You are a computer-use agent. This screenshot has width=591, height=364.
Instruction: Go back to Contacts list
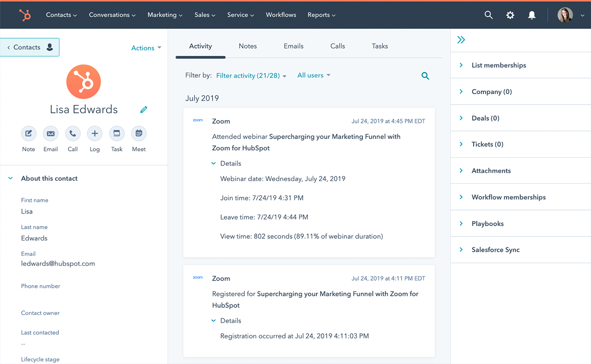(29, 47)
